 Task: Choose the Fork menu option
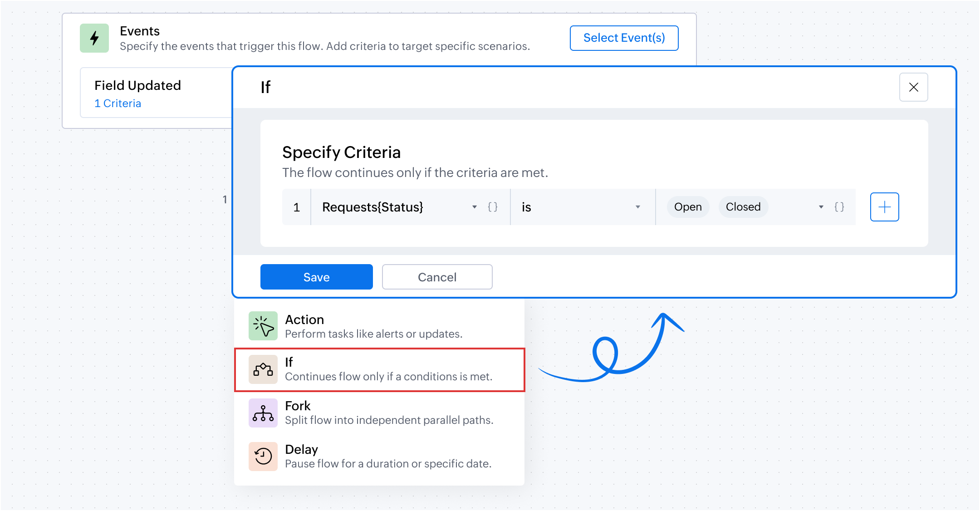click(x=379, y=413)
